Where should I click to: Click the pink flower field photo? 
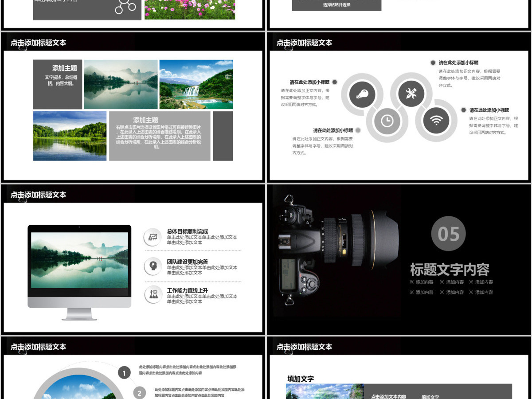190,9
